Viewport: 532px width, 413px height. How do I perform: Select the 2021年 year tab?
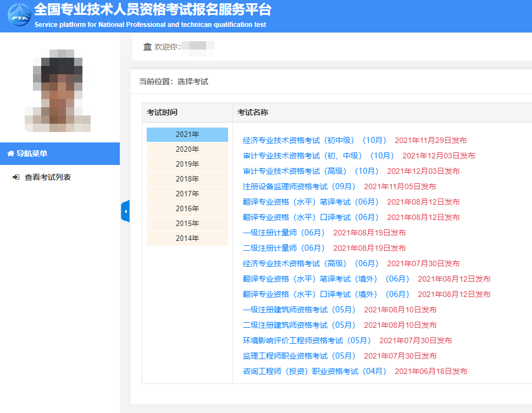coord(187,135)
